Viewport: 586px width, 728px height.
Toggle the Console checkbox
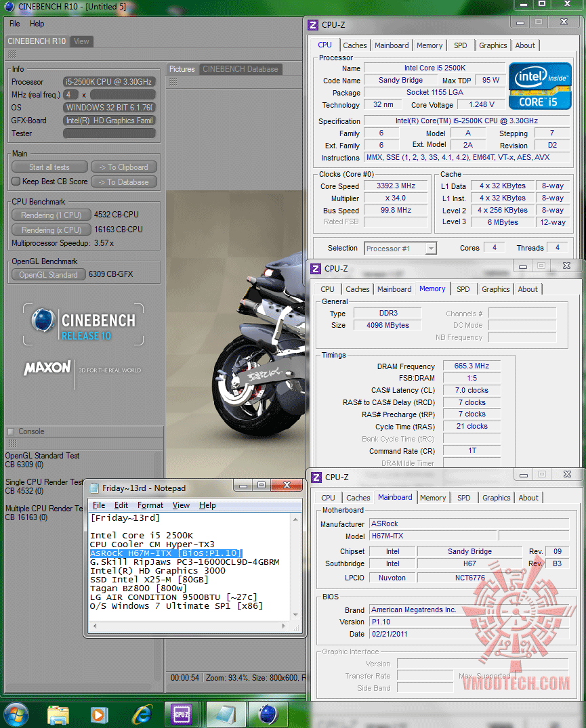[x=11, y=431]
